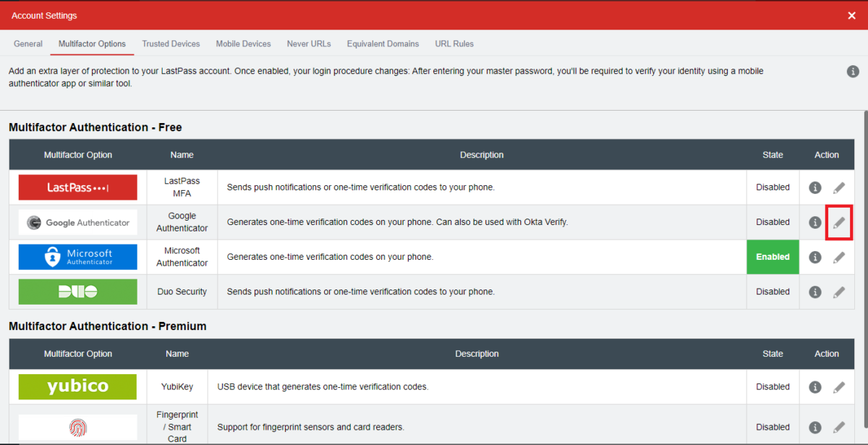Viewport: 868px width, 445px height.
Task: Click the info icon for Fingerprint / Smart Card
Action: pyautogui.click(x=814, y=427)
